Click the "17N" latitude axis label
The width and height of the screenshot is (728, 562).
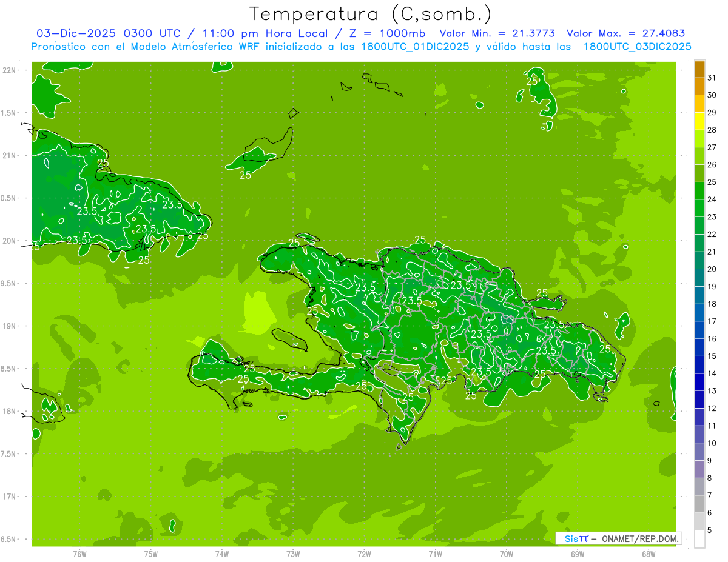9,497
